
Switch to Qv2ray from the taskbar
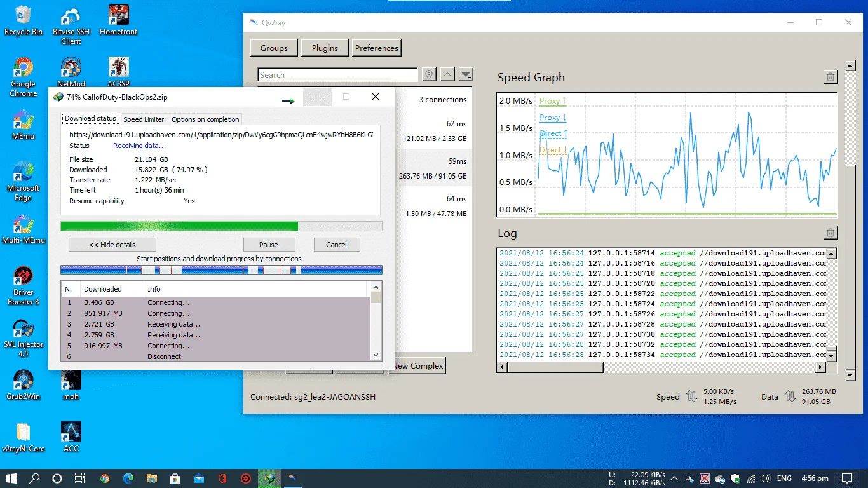[293, 478]
